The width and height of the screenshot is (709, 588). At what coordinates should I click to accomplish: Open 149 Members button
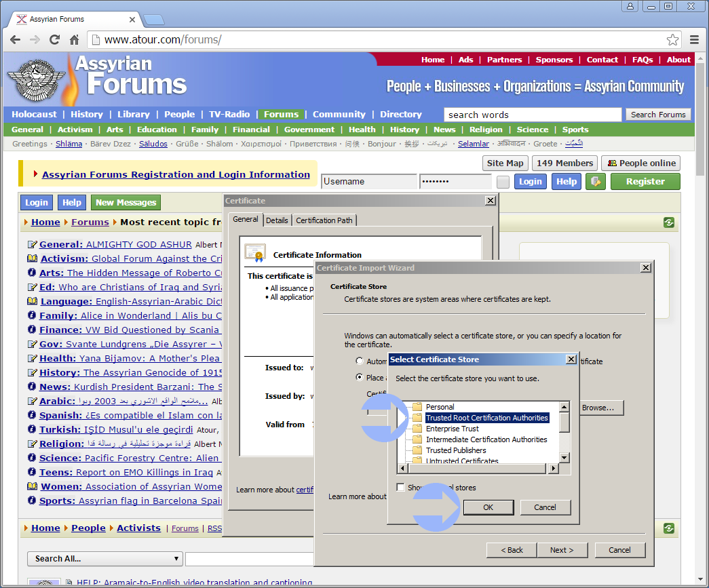564,163
